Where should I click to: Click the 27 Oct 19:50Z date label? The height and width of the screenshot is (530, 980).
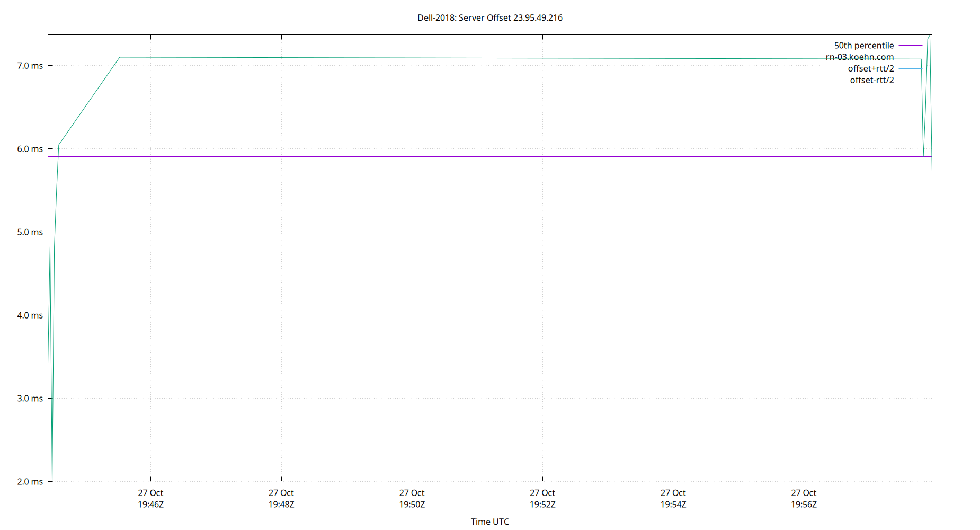click(412, 499)
